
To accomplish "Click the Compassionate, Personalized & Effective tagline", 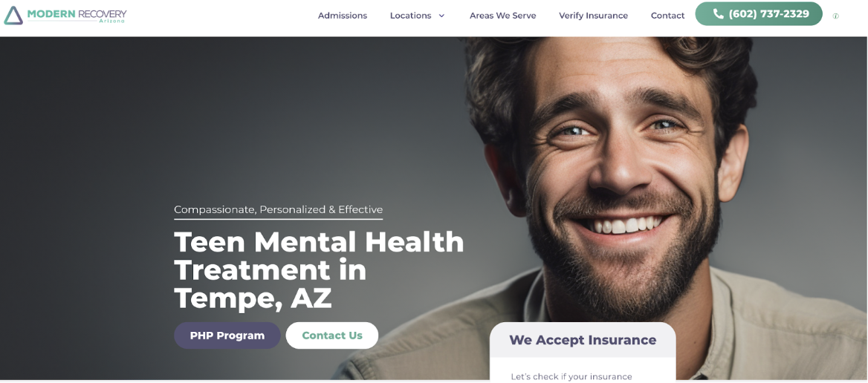I will coord(279,209).
